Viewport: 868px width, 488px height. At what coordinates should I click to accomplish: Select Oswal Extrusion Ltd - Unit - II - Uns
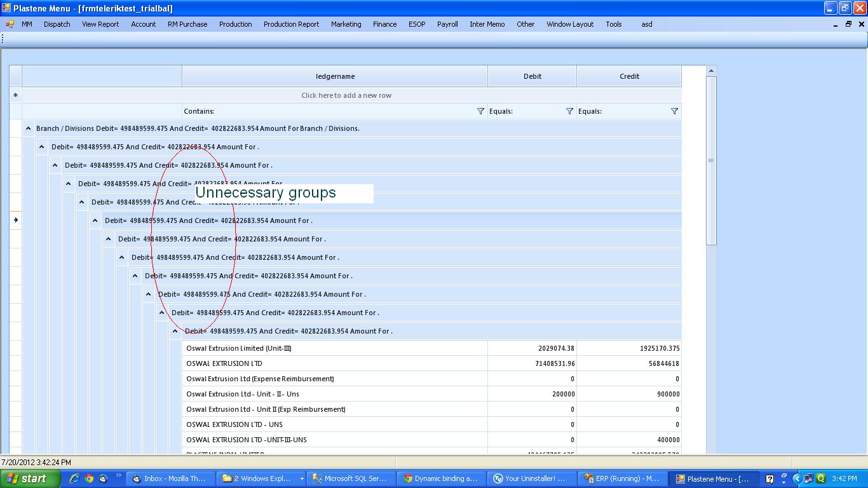[x=243, y=394]
